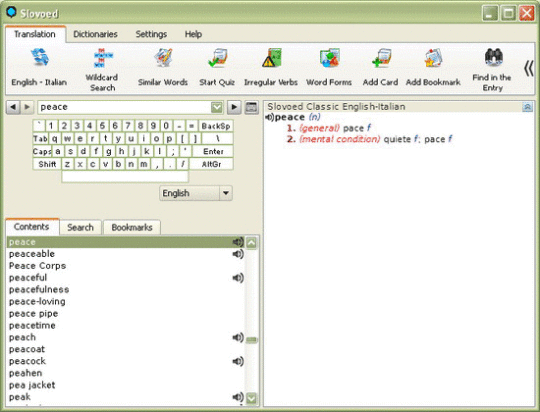Open Find in the Entry
Image resolution: width=540 pixels, height=412 pixels.
492,69
